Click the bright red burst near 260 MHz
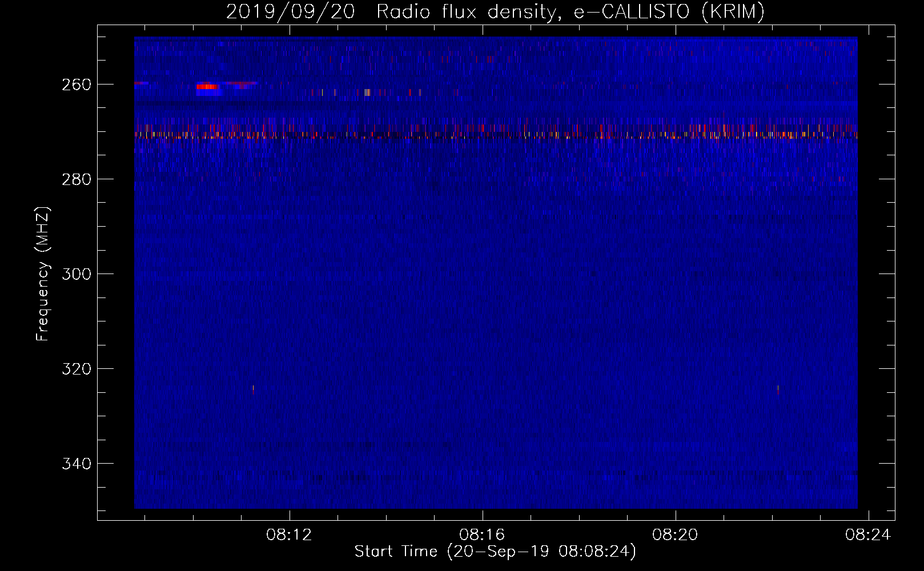This screenshot has width=924, height=571. click(x=207, y=87)
